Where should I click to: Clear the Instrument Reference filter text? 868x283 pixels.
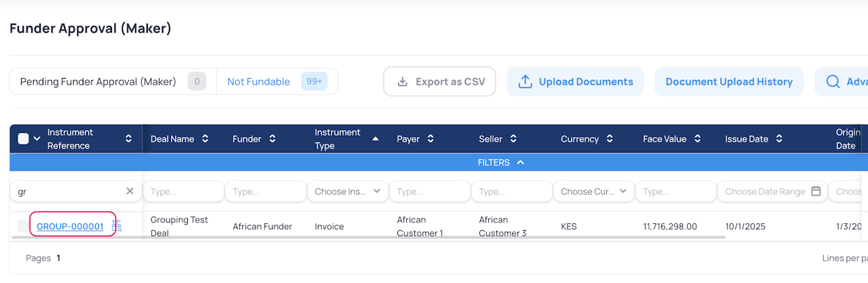pos(130,191)
